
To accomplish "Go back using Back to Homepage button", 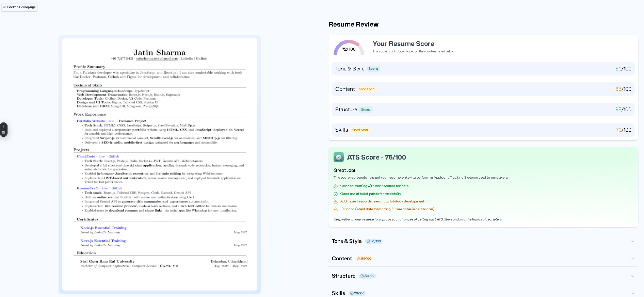I will click(19, 7).
